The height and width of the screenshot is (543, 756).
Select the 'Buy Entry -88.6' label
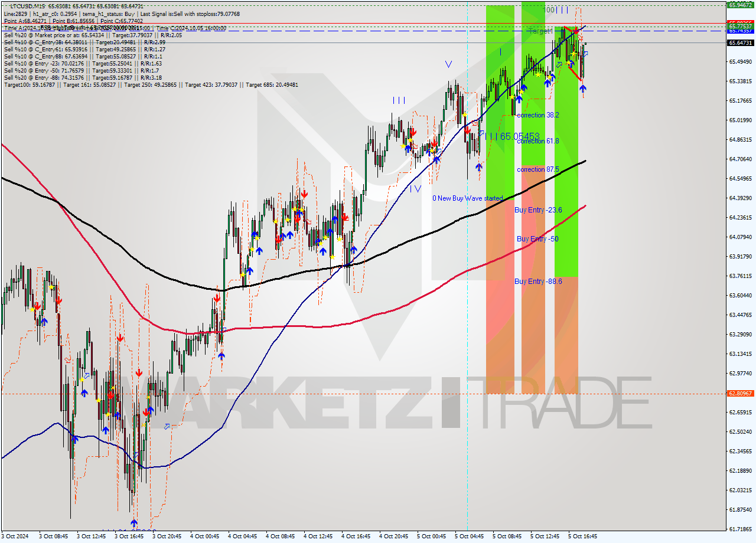pyautogui.click(x=538, y=282)
